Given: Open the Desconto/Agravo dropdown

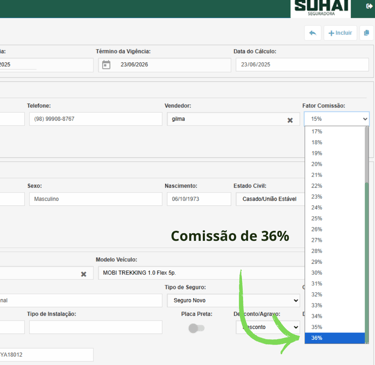Looking at the screenshot, I should (268, 327).
